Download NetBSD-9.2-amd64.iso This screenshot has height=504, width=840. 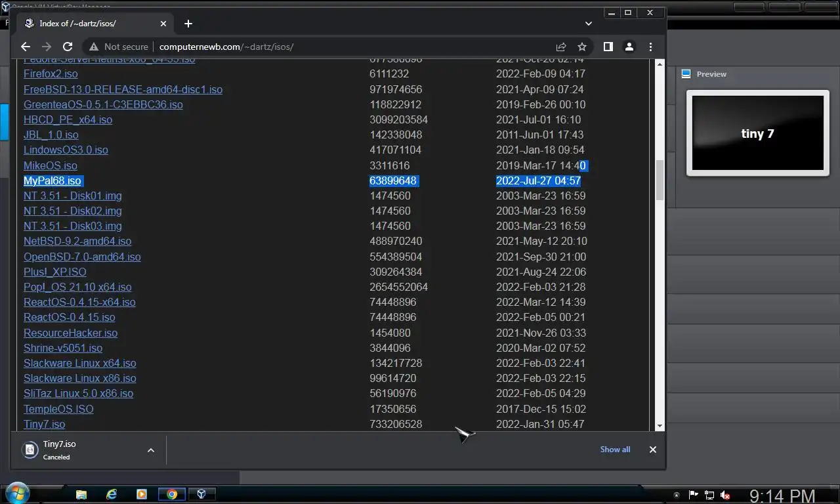(x=77, y=241)
